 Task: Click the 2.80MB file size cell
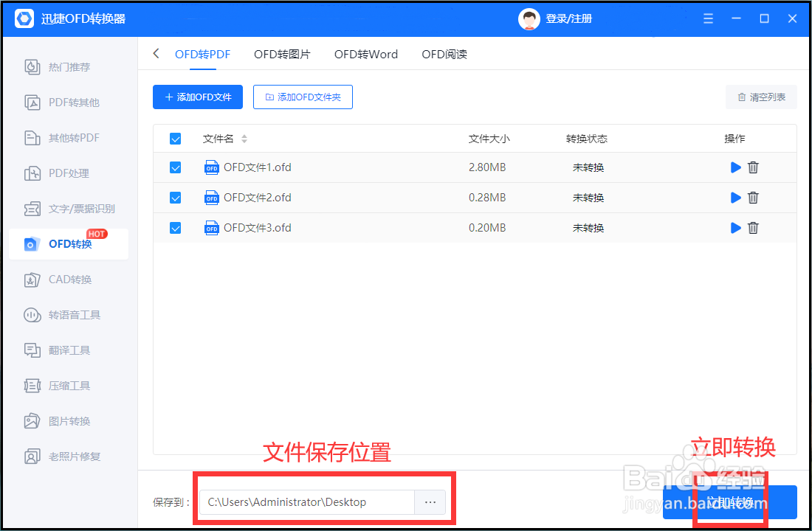point(487,167)
